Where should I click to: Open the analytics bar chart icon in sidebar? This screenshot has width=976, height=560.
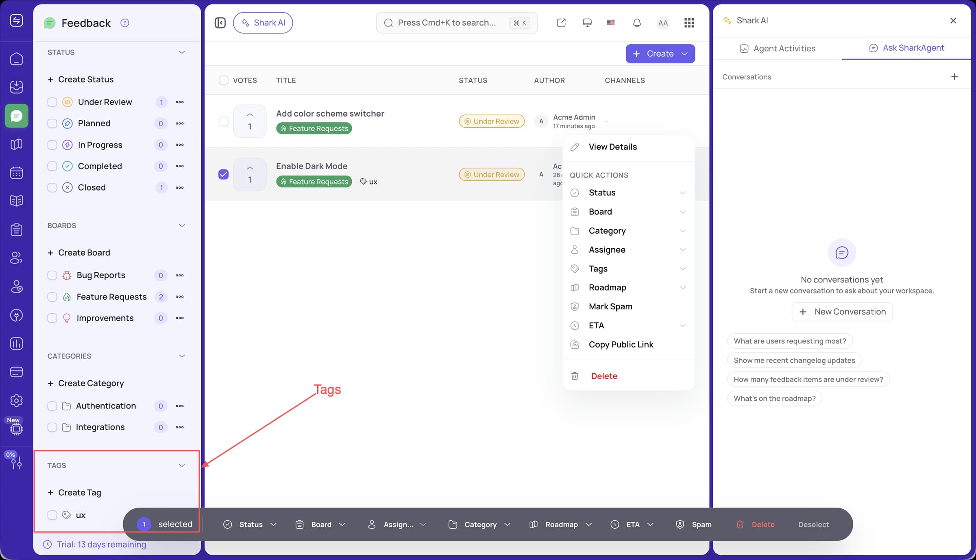pos(16,344)
